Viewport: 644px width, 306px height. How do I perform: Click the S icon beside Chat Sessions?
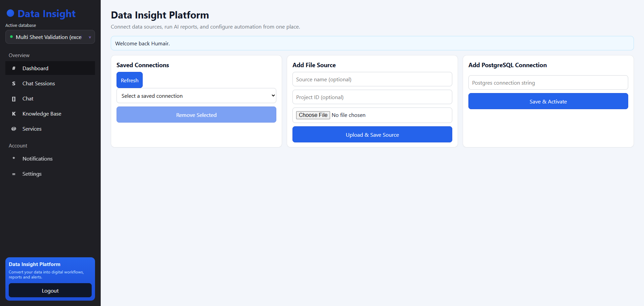pyautogui.click(x=14, y=83)
